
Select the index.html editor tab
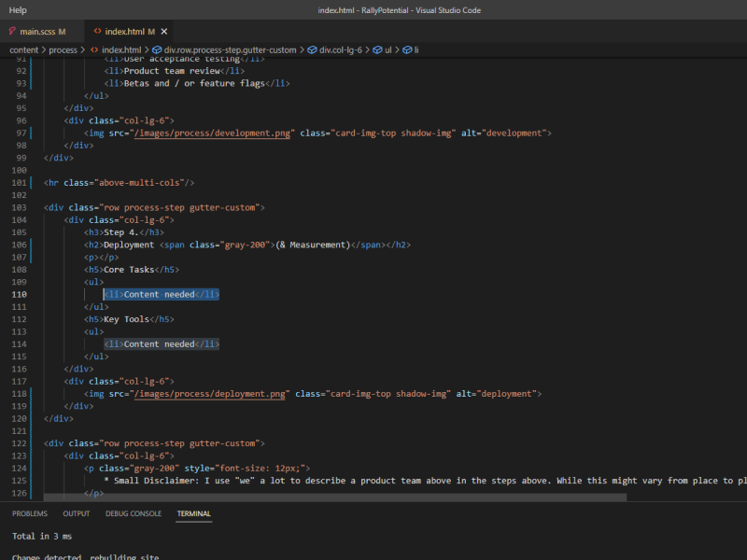coord(130,32)
